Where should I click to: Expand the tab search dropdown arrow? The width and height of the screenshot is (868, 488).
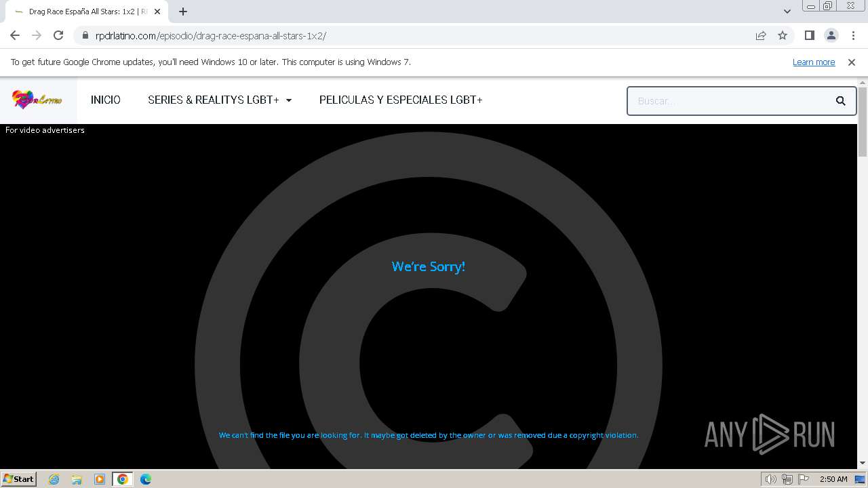(x=787, y=12)
